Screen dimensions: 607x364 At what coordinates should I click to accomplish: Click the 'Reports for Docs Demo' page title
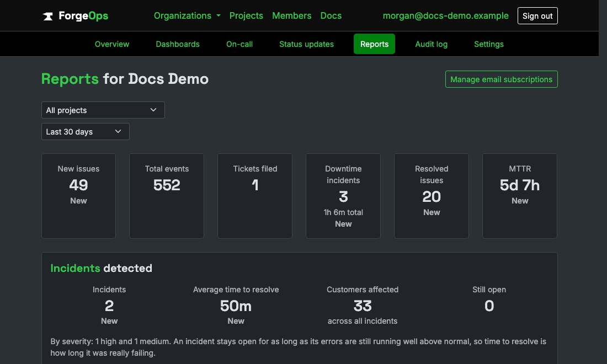pyautogui.click(x=125, y=79)
